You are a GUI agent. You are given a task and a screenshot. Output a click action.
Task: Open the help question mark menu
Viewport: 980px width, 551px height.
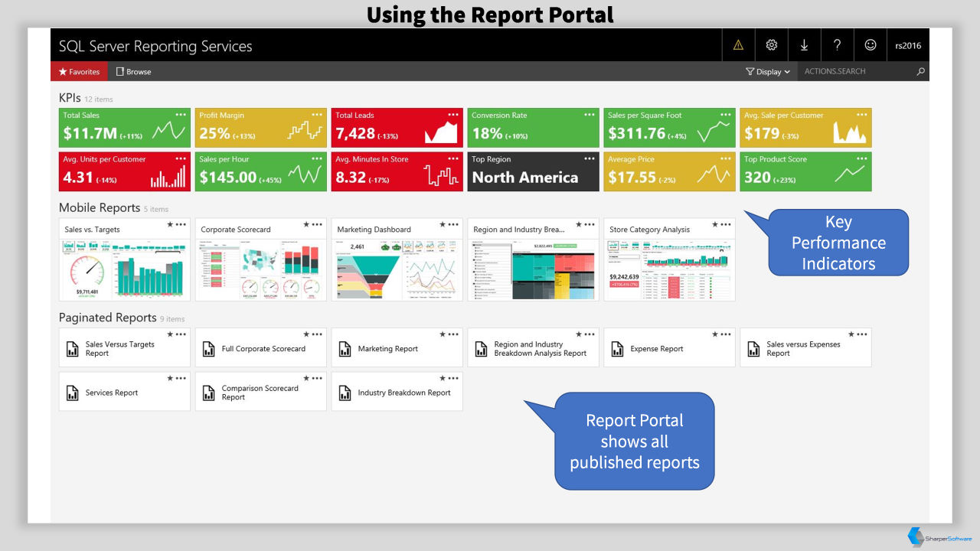click(x=838, y=45)
